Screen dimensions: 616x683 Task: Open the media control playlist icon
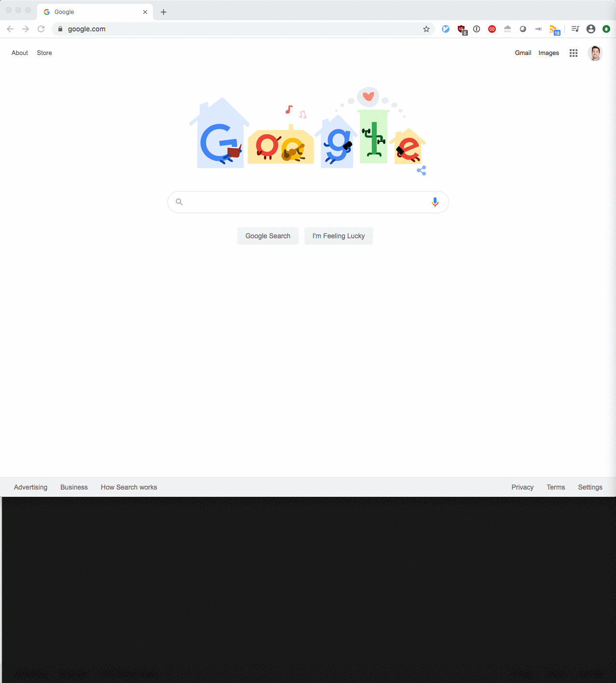click(x=575, y=29)
